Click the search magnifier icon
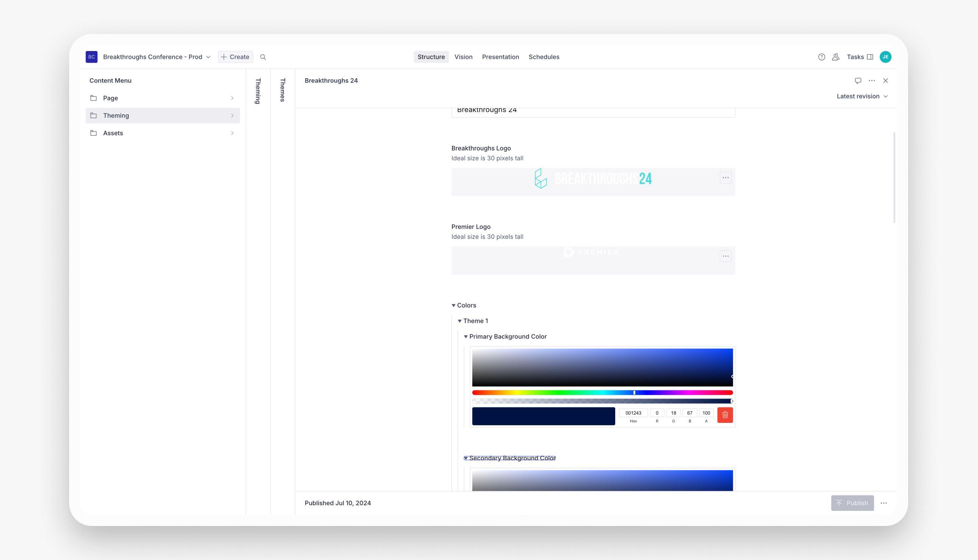 (x=263, y=57)
